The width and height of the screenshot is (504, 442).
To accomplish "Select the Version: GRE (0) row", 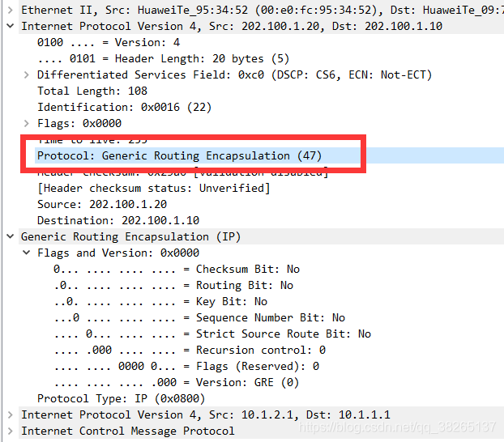I will 177,382.
